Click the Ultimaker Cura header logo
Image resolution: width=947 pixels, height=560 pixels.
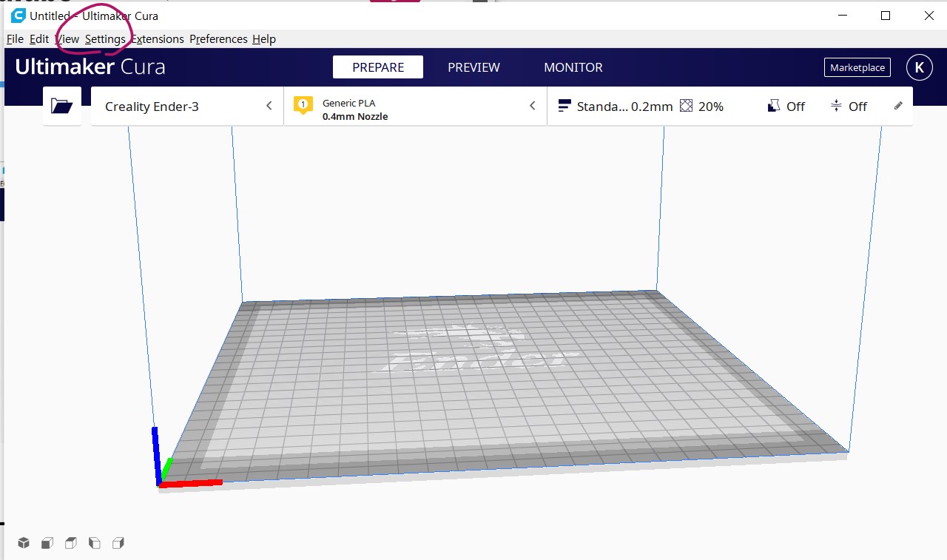(90, 67)
